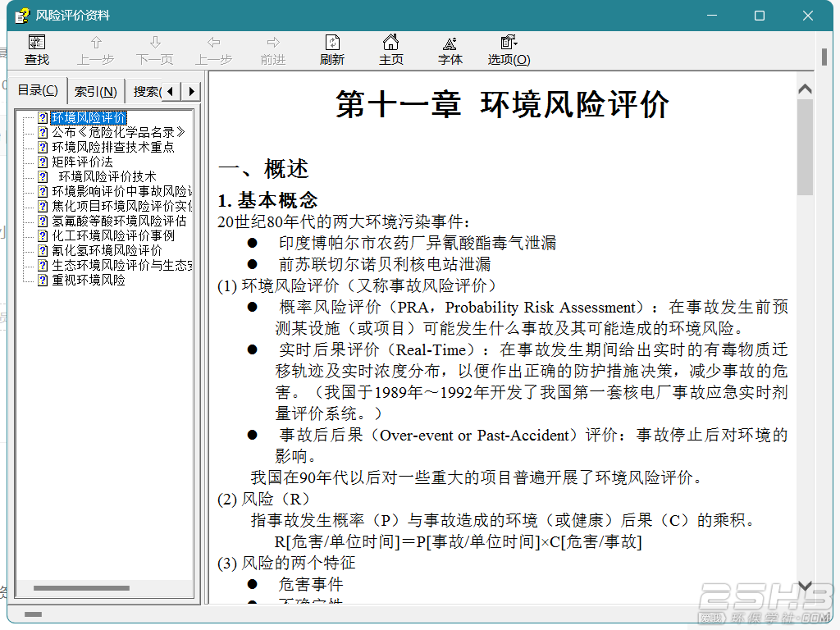Open 环境风险排查技术重点 topic
840x630 pixels.
coord(113,147)
